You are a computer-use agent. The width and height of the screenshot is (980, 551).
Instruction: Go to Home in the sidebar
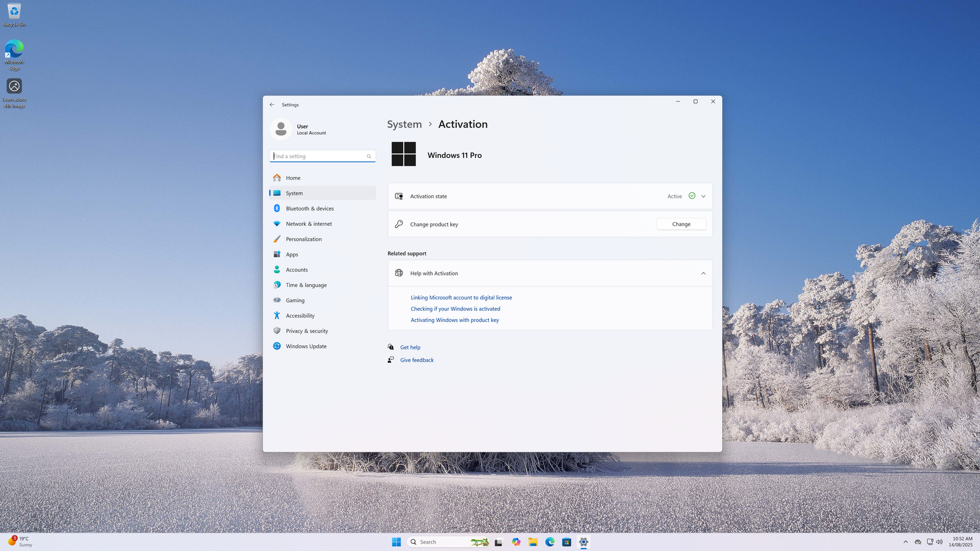pos(293,178)
